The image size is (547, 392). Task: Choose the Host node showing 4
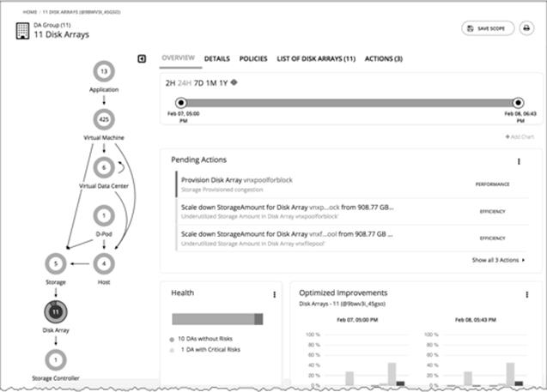click(x=104, y=263)
